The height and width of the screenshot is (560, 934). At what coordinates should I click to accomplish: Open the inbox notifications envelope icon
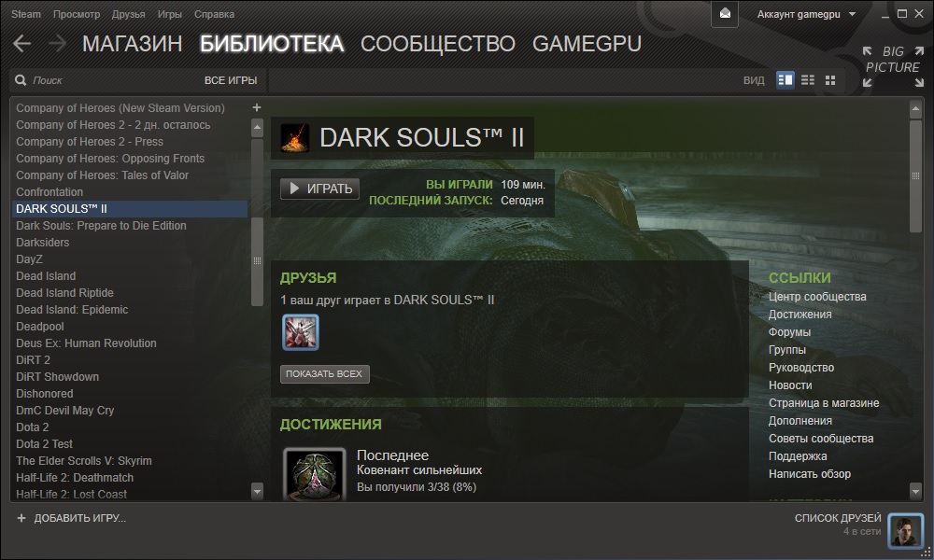pos(725,14)
